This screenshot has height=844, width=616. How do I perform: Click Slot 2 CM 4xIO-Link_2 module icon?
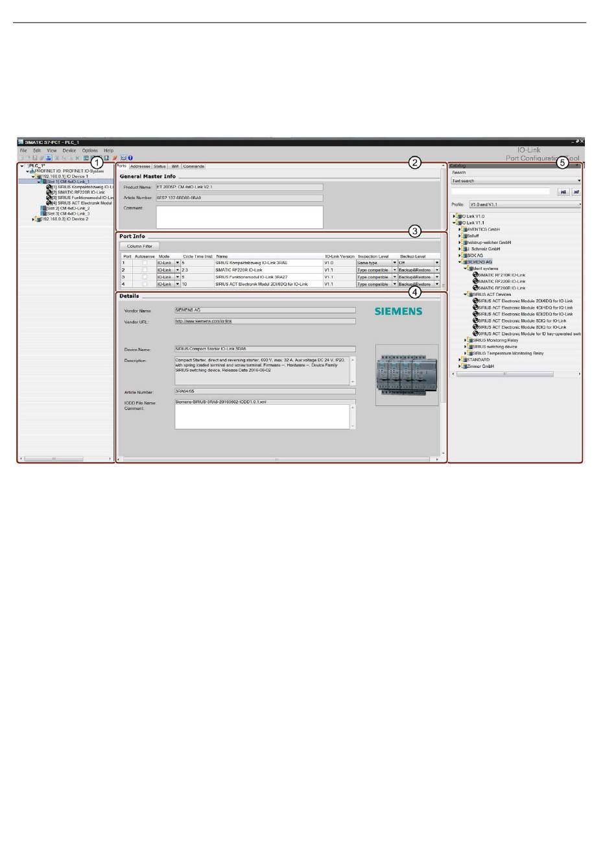click(43, 208)
